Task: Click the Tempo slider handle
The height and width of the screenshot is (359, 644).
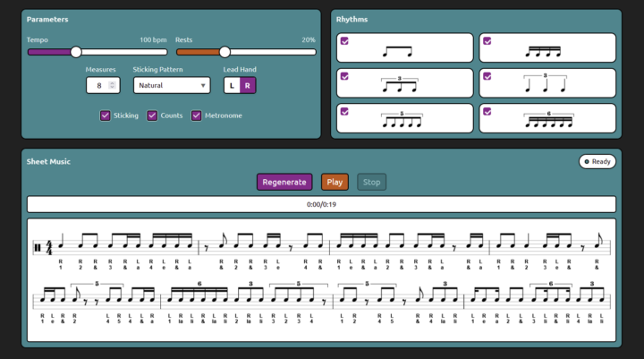Action: [x=76, y=52]
